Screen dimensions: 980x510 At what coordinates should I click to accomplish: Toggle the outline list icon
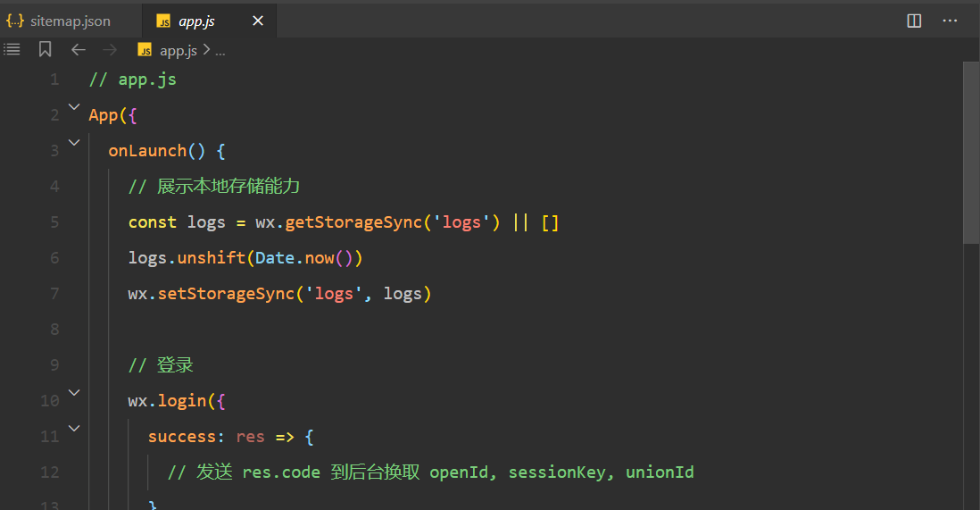(x=12, y=49)
